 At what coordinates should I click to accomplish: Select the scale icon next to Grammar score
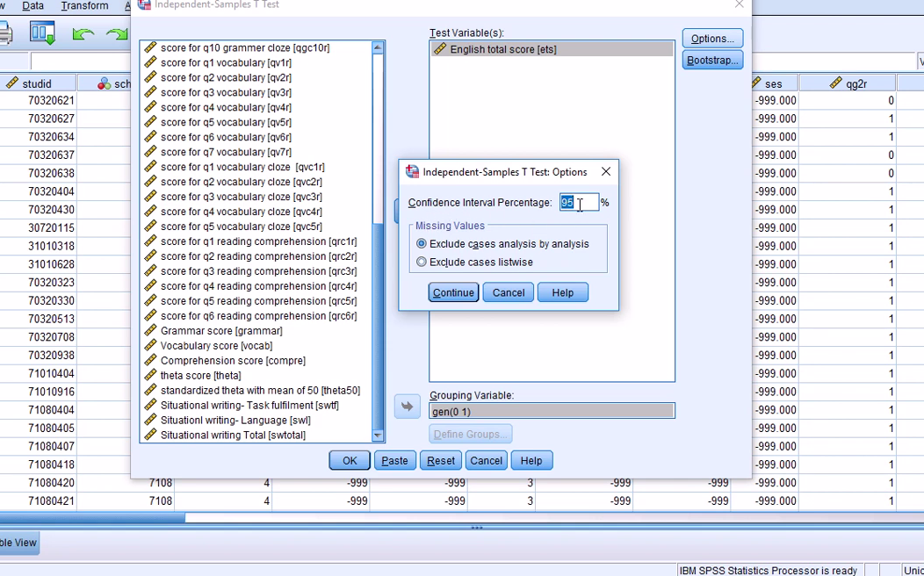[x=150, y=331]
